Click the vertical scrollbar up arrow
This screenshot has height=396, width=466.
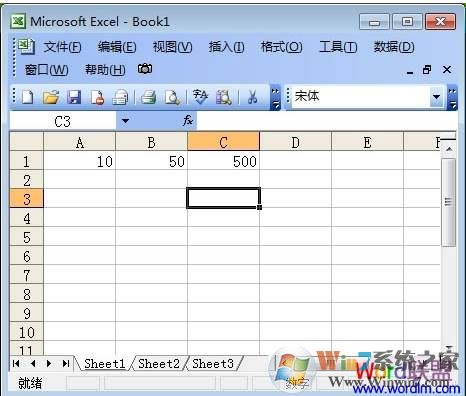coord(449,149)
